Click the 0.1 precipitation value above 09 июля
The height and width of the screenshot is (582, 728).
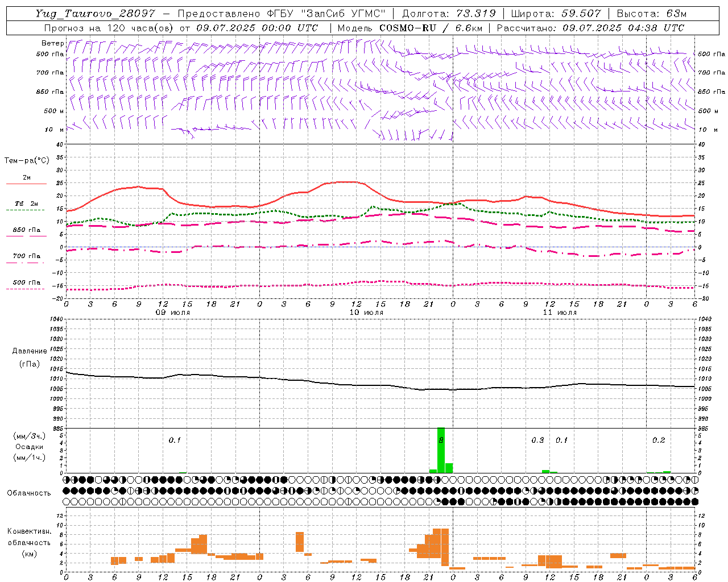[x=175, y=440]
